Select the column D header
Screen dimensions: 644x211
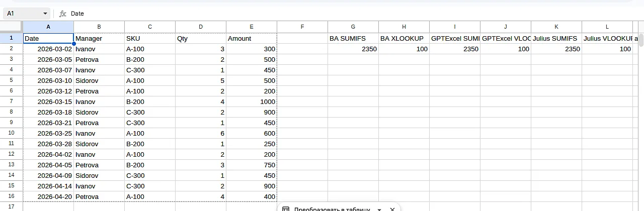[x=201, y=27]
